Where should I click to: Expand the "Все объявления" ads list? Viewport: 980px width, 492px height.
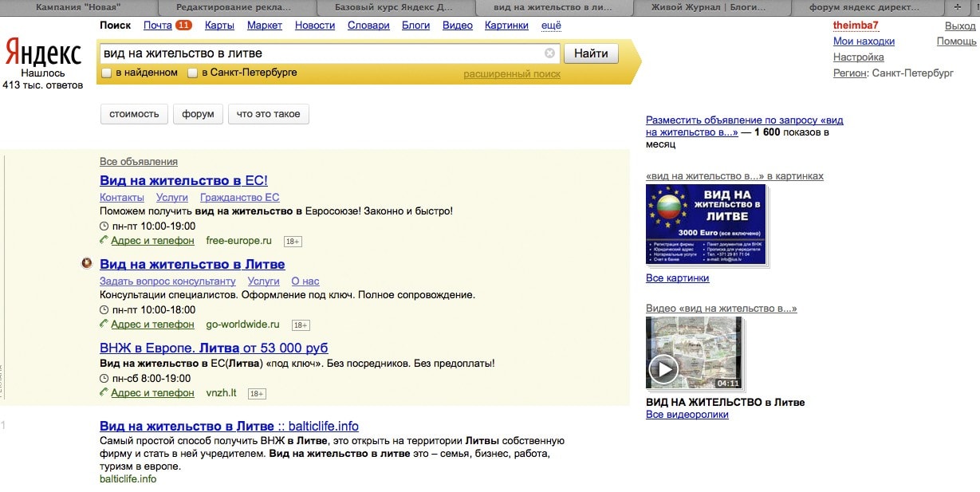139,162
